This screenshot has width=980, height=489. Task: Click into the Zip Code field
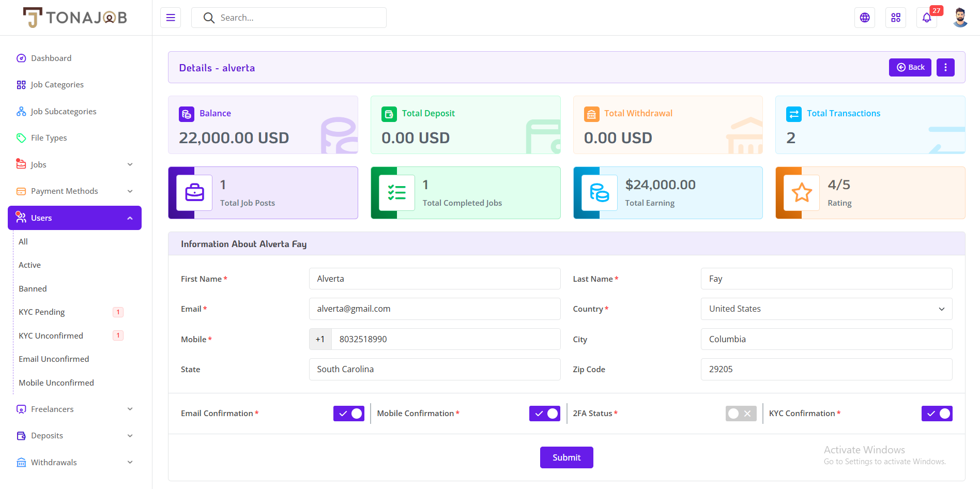click(826, 369)
